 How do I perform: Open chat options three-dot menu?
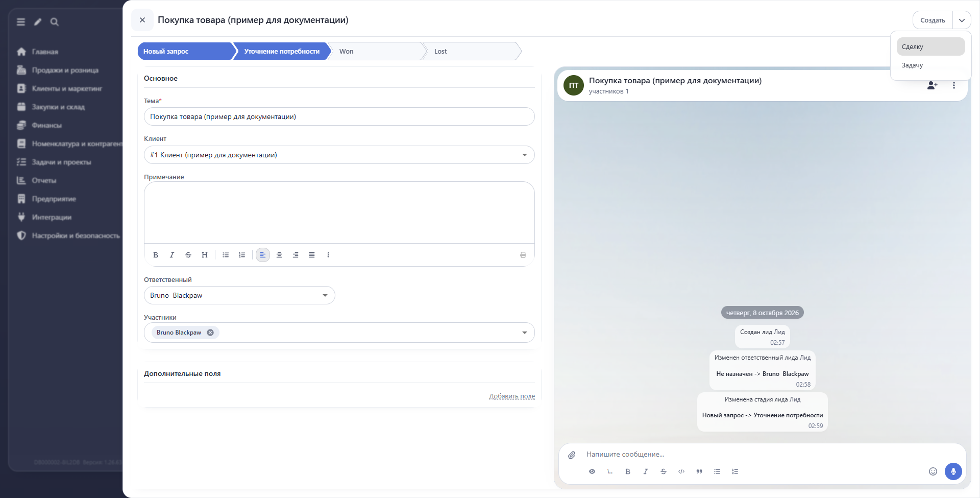954,85
